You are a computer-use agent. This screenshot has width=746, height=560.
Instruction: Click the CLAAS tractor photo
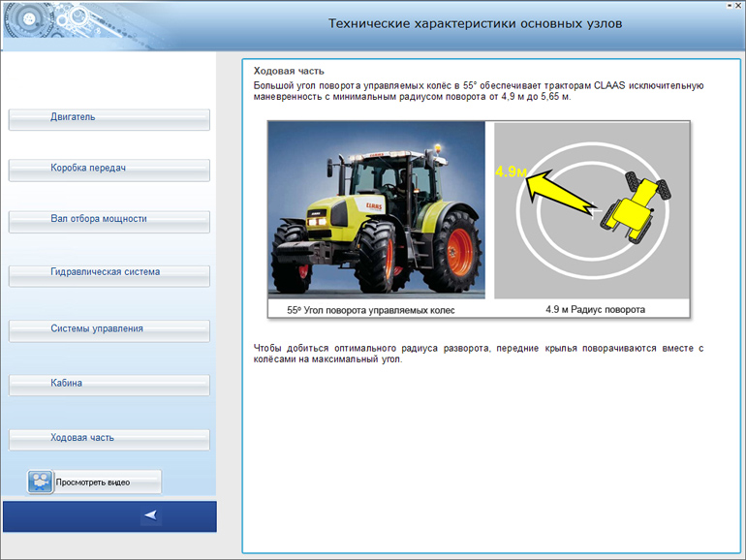pos(376,210)
